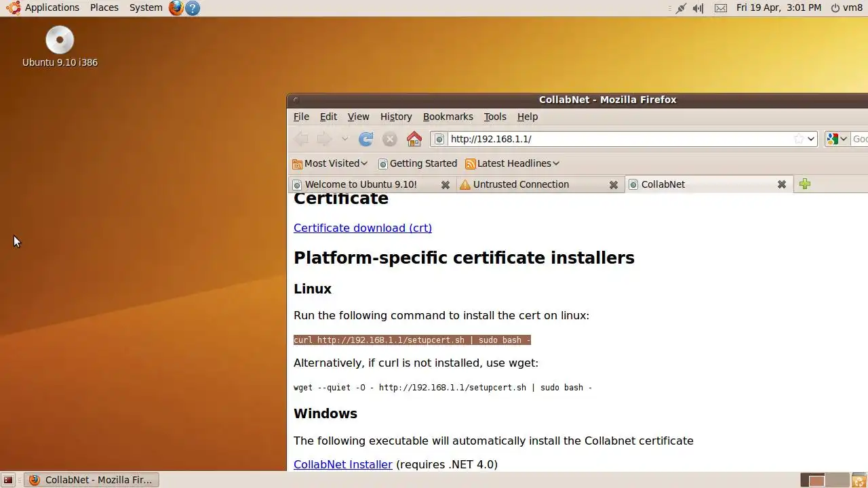This screenshot has width=868, height=488.
Task: Switch to the second workspace
Action: [x=837, y=480]
